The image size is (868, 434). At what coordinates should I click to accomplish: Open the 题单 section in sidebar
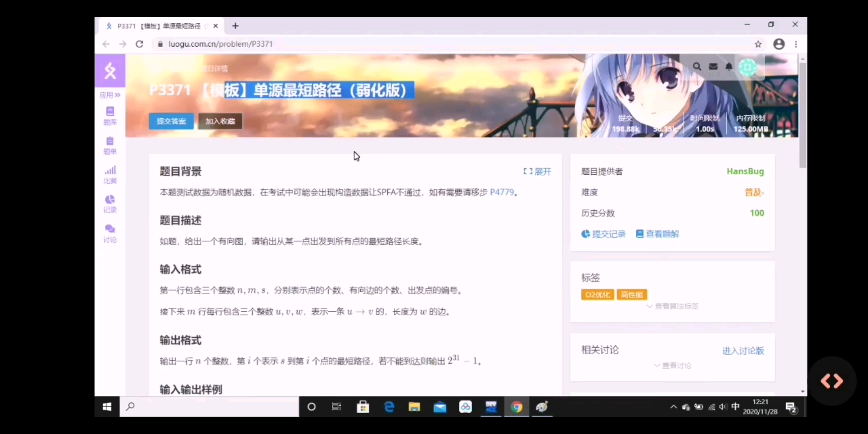(x=109, y=145)
